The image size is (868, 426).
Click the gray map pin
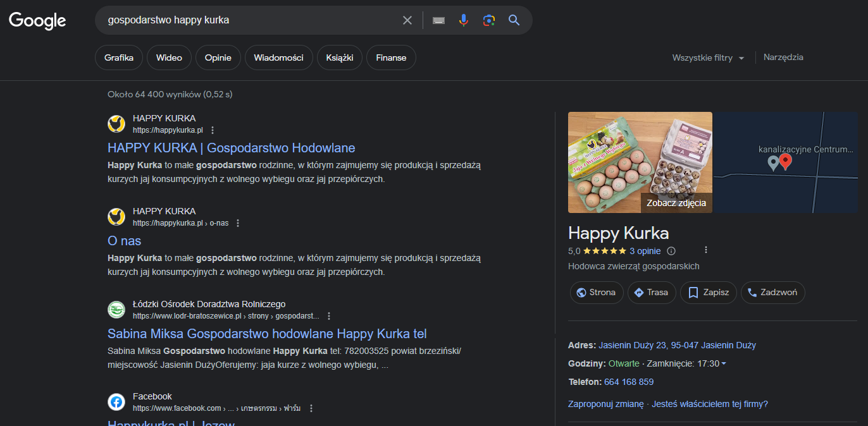[x=772, y=164]
